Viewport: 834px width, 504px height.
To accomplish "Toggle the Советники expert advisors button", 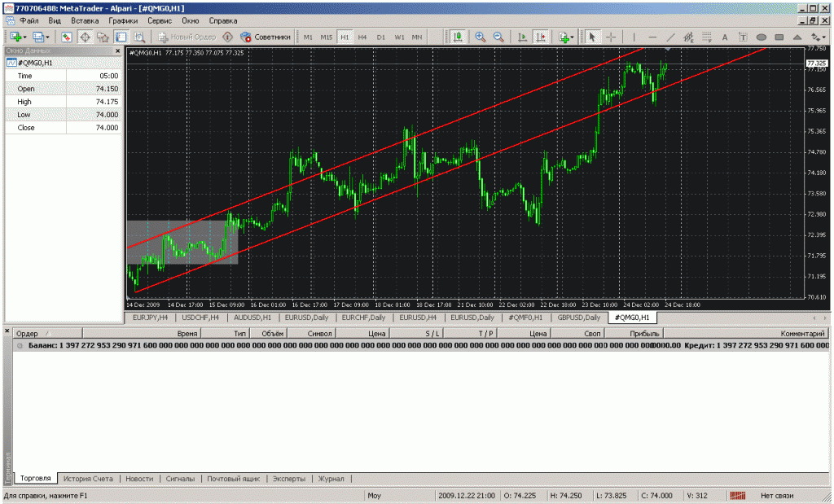I will [x=266, y=37].
